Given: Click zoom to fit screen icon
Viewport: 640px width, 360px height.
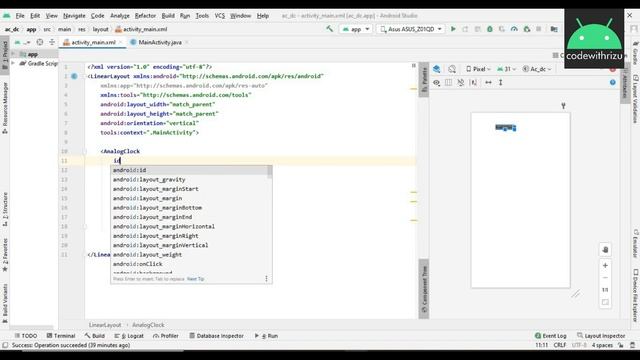Looking at the screenshot, I should point(605,302).
